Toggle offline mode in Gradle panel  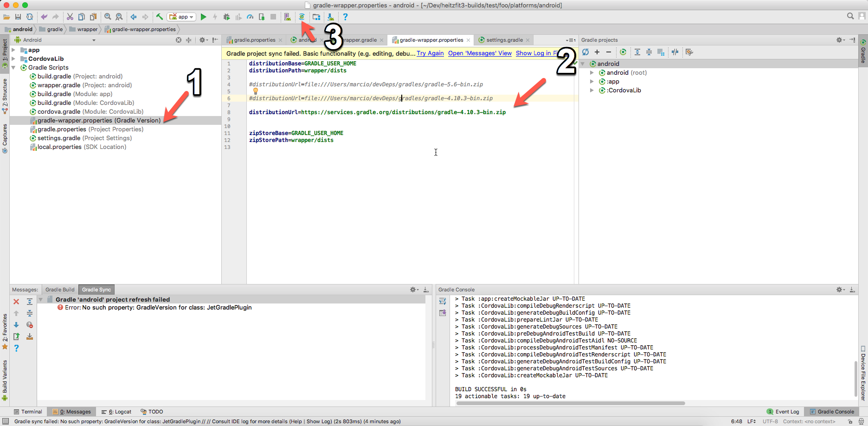click(x=675, y=52)
